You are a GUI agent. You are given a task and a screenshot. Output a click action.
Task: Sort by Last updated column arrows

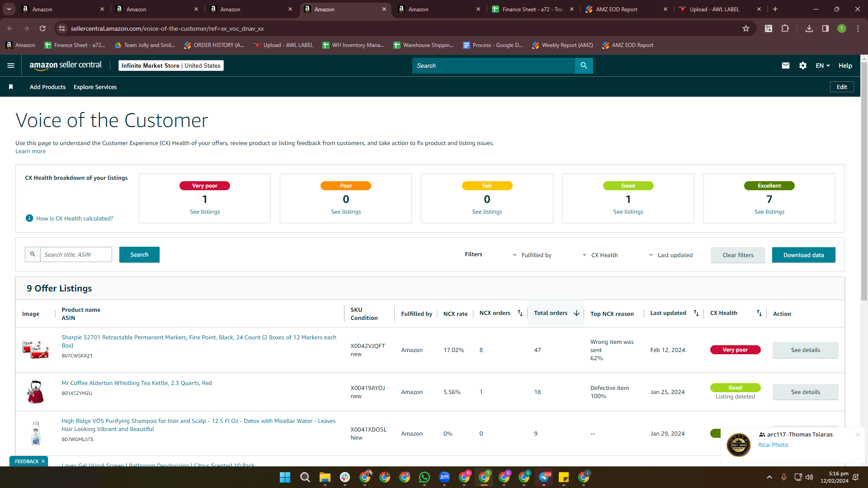[696, 313]
